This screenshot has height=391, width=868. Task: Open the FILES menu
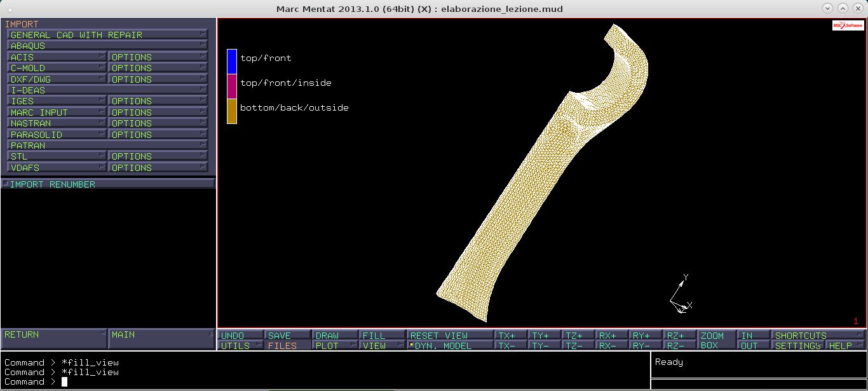point(288,346)
